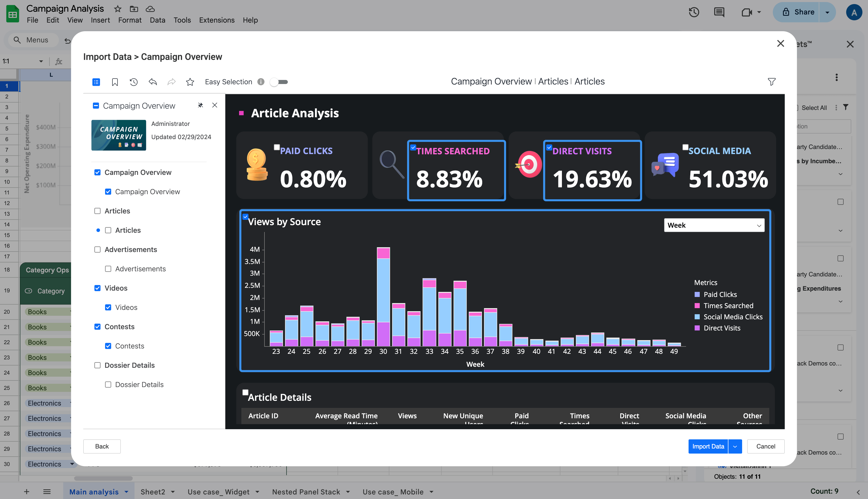Enable the Easy Selection toggle
Image resolution: width=868 pixels, height=499 pixels.
point(279,82)
